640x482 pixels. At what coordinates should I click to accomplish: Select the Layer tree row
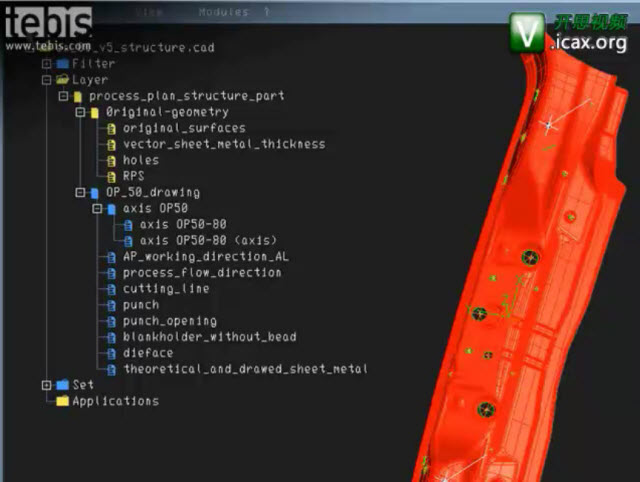pos(90,80)
